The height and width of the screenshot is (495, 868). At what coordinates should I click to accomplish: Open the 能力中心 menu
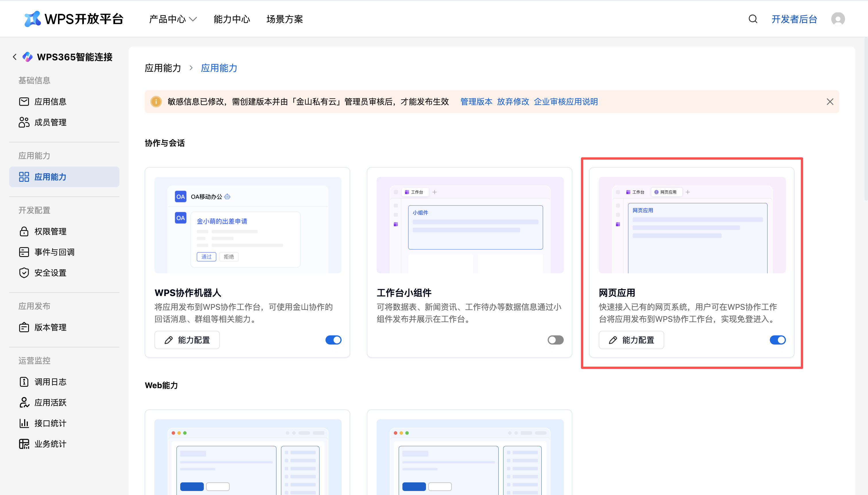point(232,19)
